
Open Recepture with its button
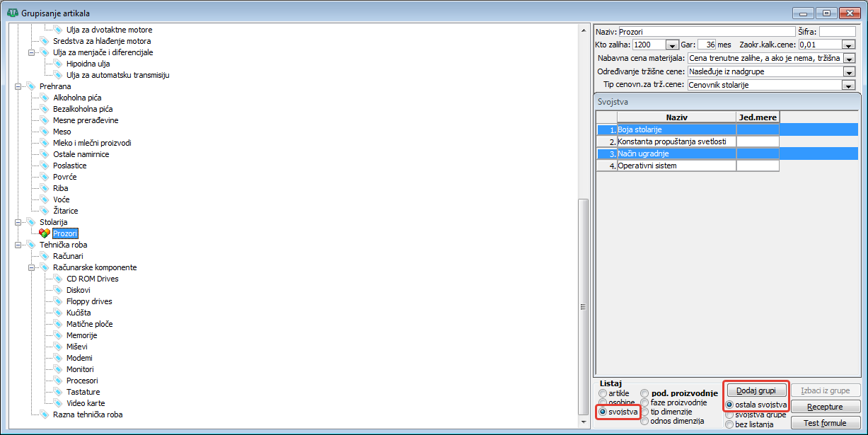826,407
